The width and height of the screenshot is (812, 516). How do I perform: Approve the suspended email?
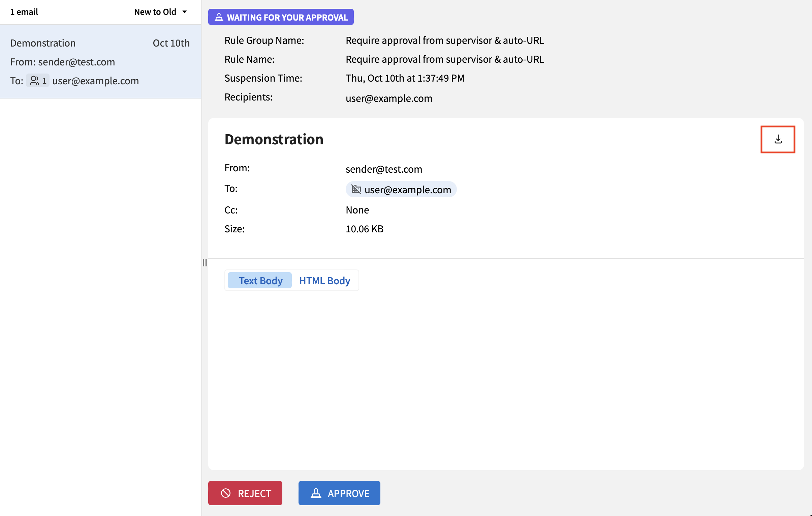pyautogui.click(x=339, y=493)
